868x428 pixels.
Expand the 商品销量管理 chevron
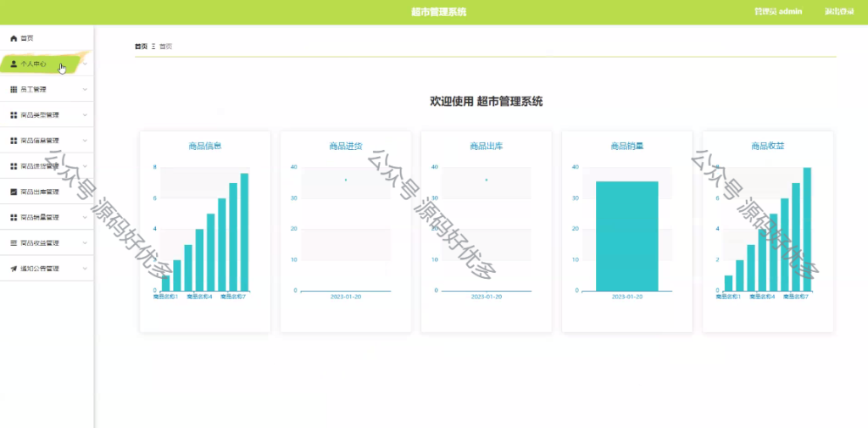[85, 218]
